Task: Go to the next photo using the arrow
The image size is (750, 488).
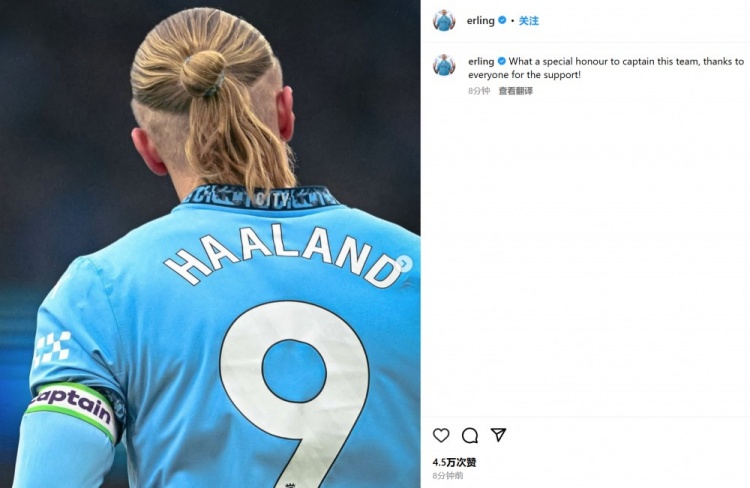Action: (x=404, y=263)
